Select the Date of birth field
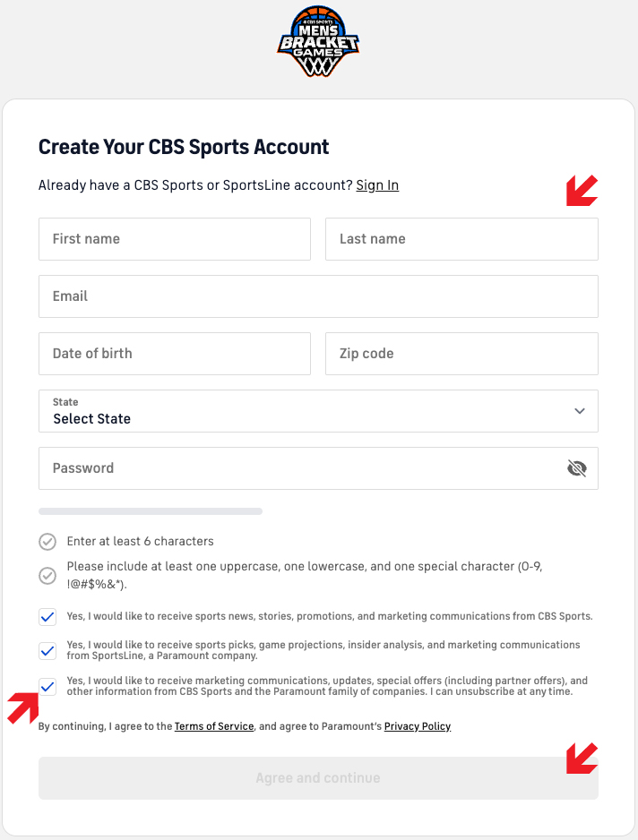This screenshot has width=638, height=840. tap(175, 354)
